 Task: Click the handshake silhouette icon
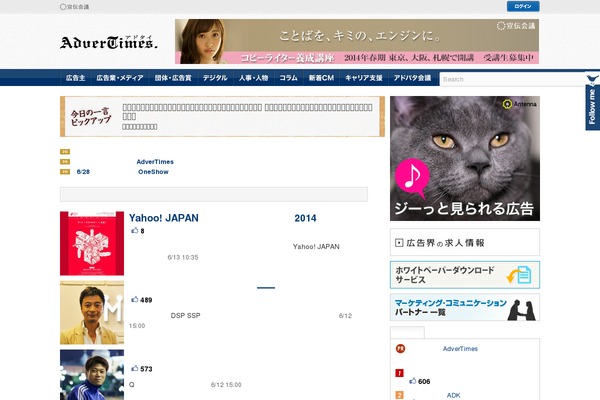(521, 310)
